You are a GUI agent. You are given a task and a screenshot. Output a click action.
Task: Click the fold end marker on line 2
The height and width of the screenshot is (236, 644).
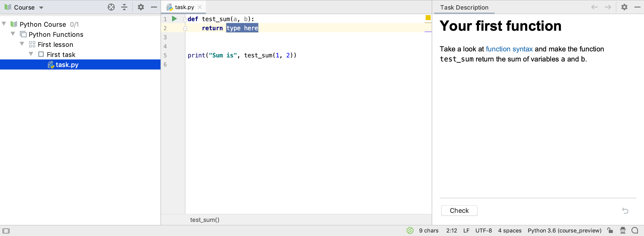click(x=185, y=28)
